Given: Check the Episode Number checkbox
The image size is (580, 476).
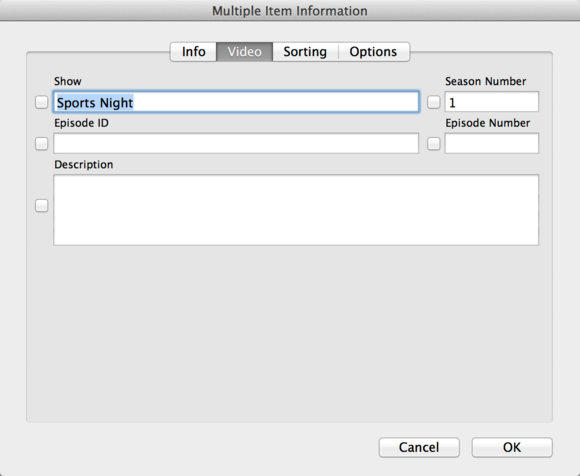Looking at the screenshot, I should (434, 144).
